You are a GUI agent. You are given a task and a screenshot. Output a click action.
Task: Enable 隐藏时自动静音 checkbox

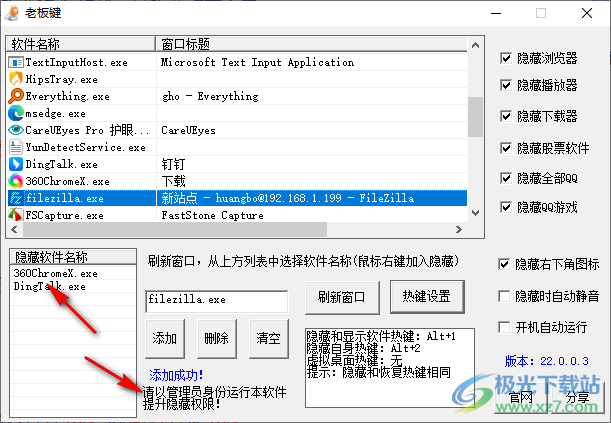pos(504,296)
